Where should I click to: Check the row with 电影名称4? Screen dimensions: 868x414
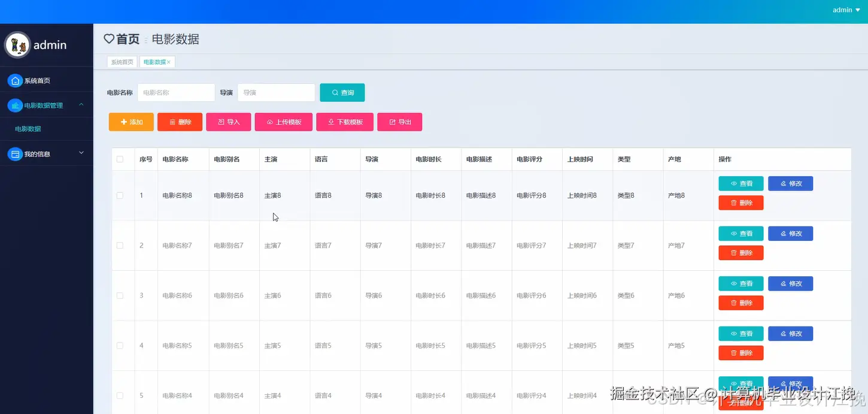point(120,395)
